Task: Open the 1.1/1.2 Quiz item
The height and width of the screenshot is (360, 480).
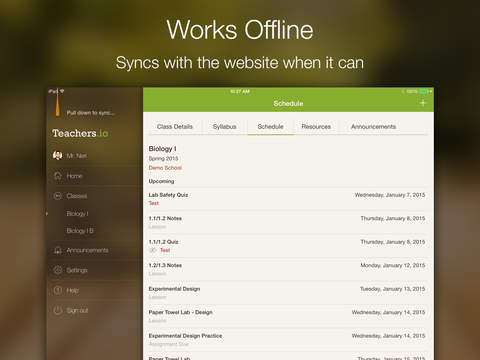Action: (287, 246)
